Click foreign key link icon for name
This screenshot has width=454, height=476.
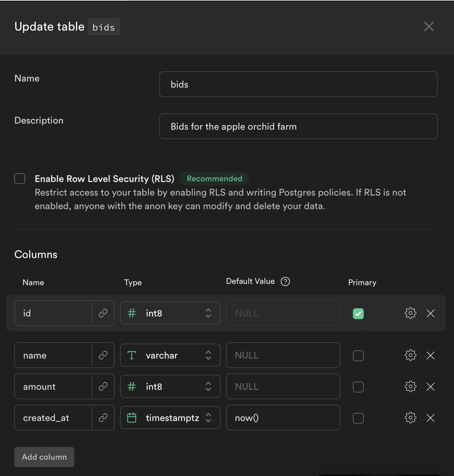[x=103, y=355]
